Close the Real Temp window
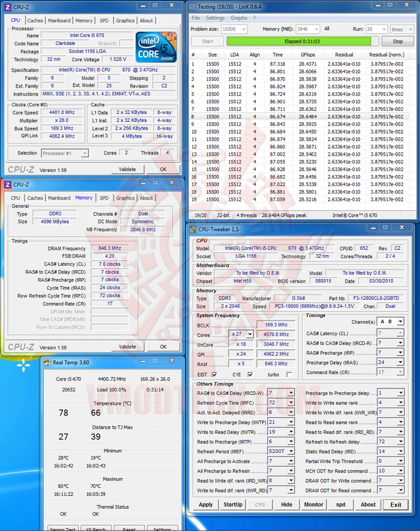Viewport: 420px width, 531px height. click(x=171, y=361)
